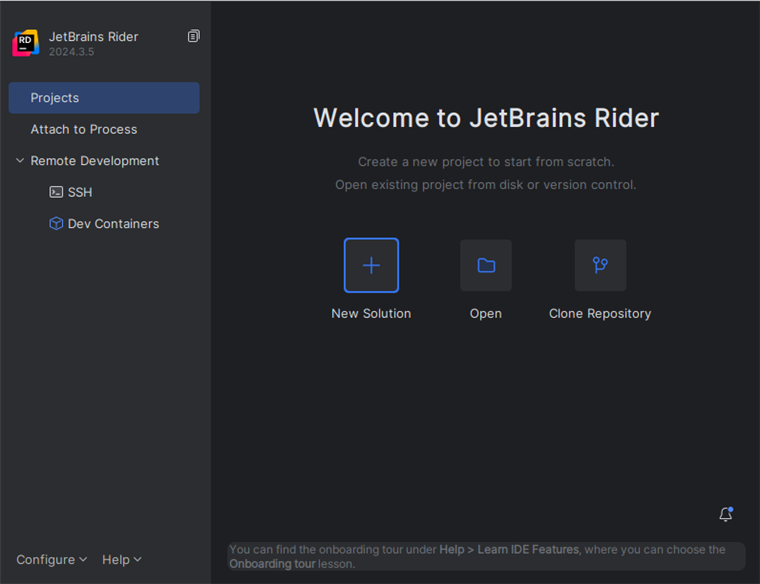760x584 pixels.
Task: Click the JetBrains Rider RD logo icon
Action: click(x=26, y=43)
